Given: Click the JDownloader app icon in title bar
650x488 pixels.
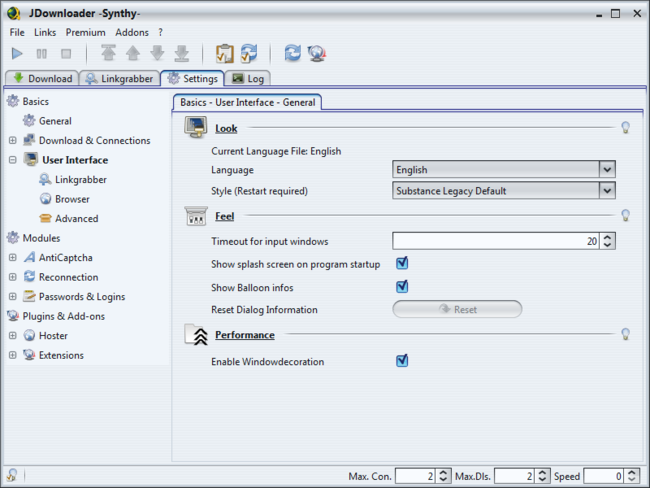Looking at the screenshot, I should click(14, 13).
